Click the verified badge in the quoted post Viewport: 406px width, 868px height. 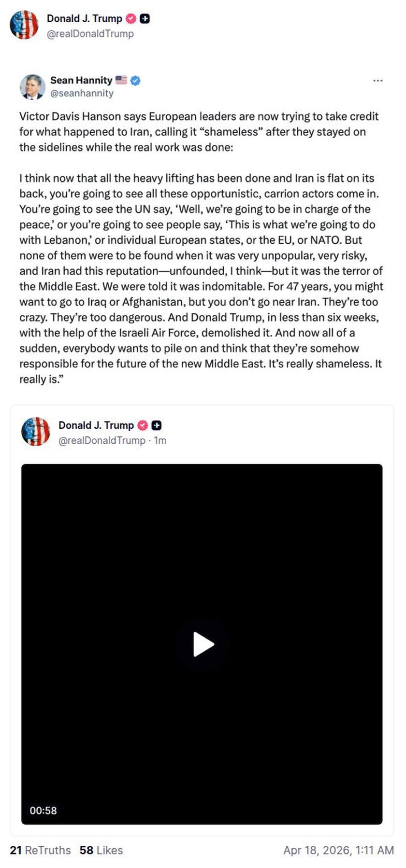[x=142, y=425]
